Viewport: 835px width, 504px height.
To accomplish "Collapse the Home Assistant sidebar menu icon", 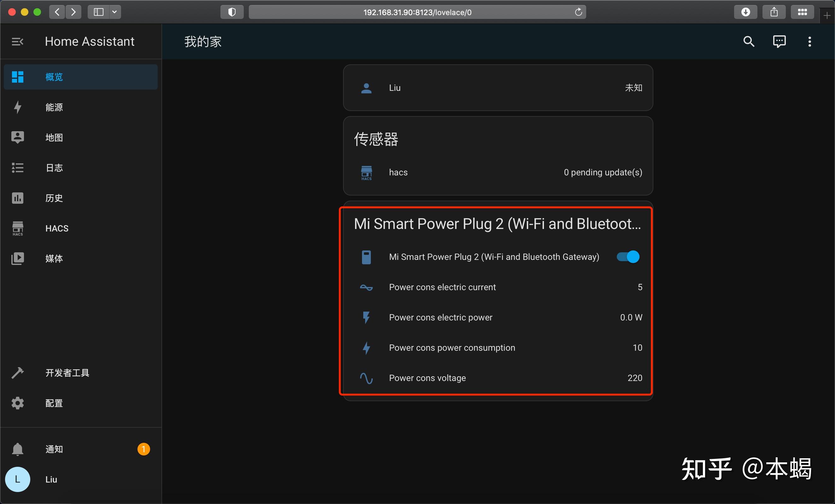I will point(17,42).
